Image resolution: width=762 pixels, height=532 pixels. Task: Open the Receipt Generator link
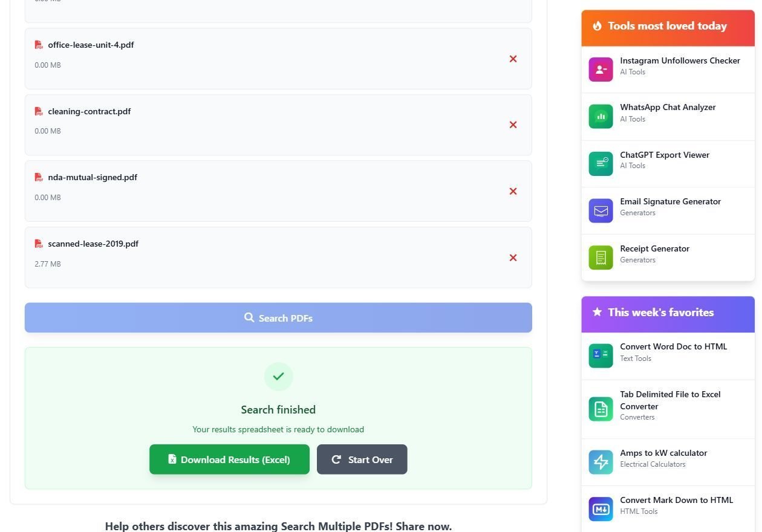tap(654, 248)
